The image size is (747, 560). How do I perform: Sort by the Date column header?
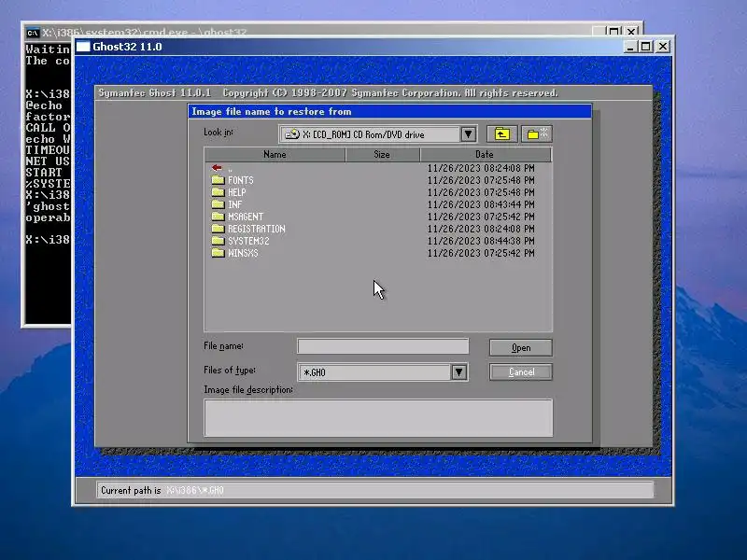[x=485, y=154]
